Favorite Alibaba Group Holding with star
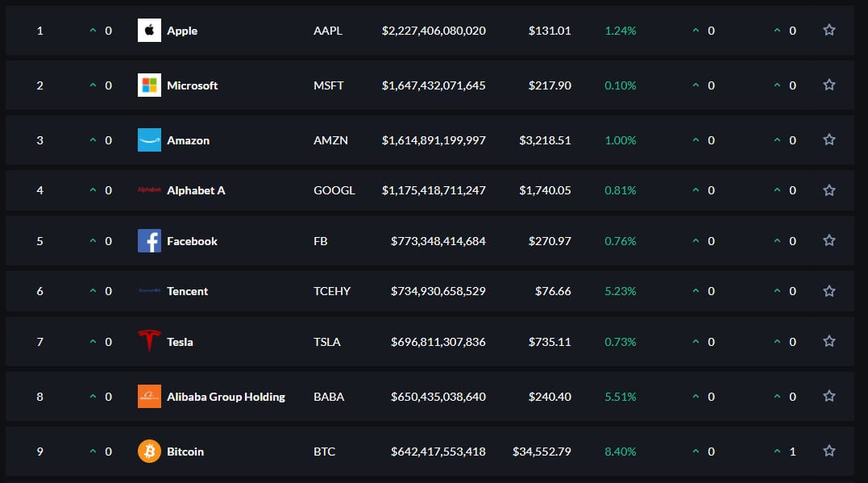The height and width of the screenshot is (483, 868). click(829, 396)
